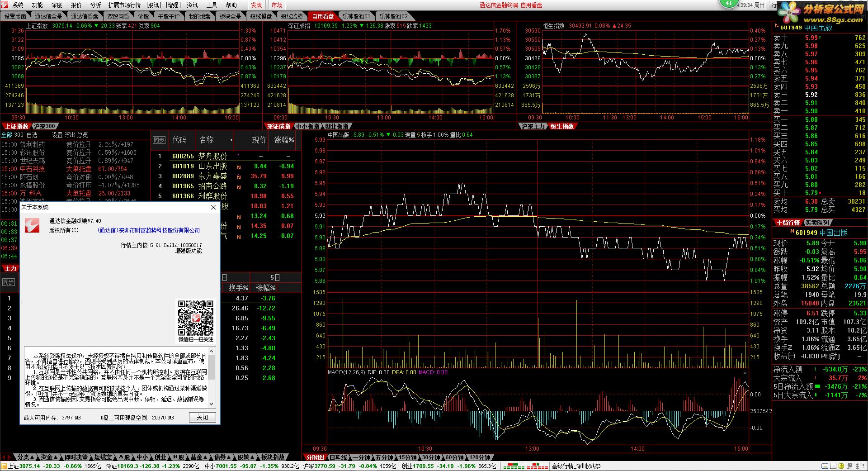Image resolution: width=868 pixels, height=471 pixels.
Task: Close the About dialog with its X
Action: click(213, 207)
